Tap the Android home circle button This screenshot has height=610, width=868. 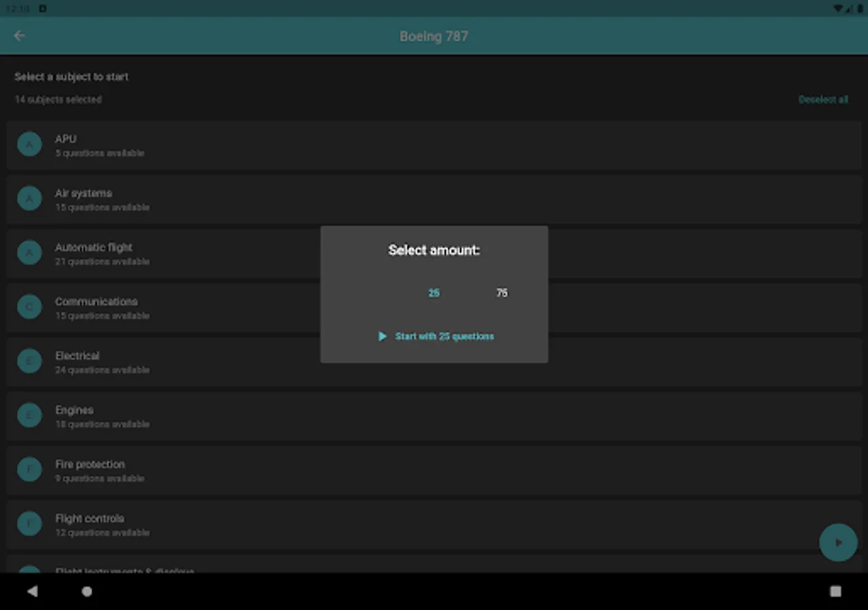[87, 591]
